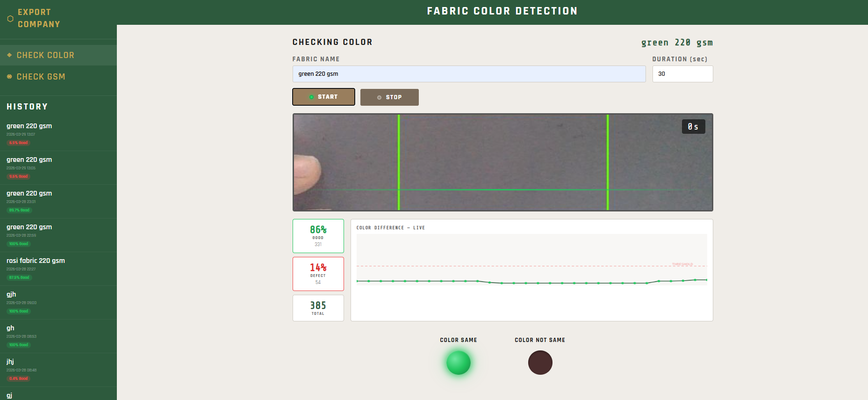Click the Export Company hexagon logo icon
The image size is (868, 400).
tap(10, 19)
